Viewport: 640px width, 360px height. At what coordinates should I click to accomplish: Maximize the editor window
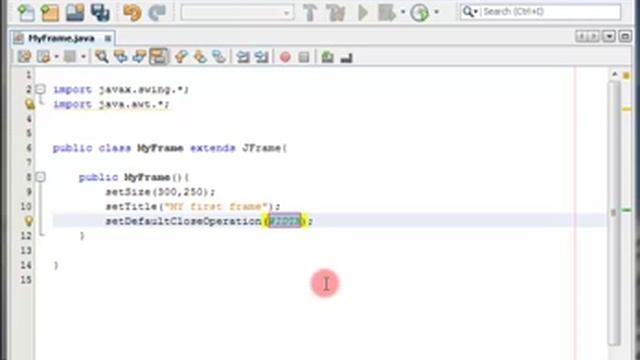click(625, 36)
